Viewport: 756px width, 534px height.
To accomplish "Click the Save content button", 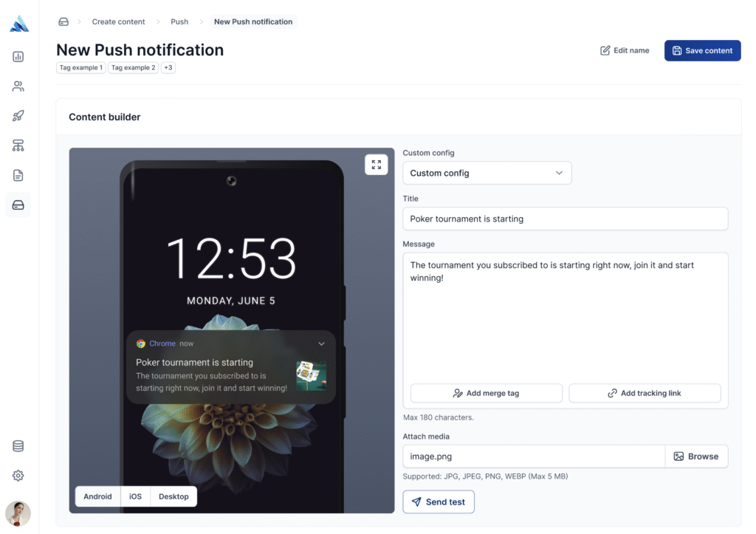I will [702, 50].
